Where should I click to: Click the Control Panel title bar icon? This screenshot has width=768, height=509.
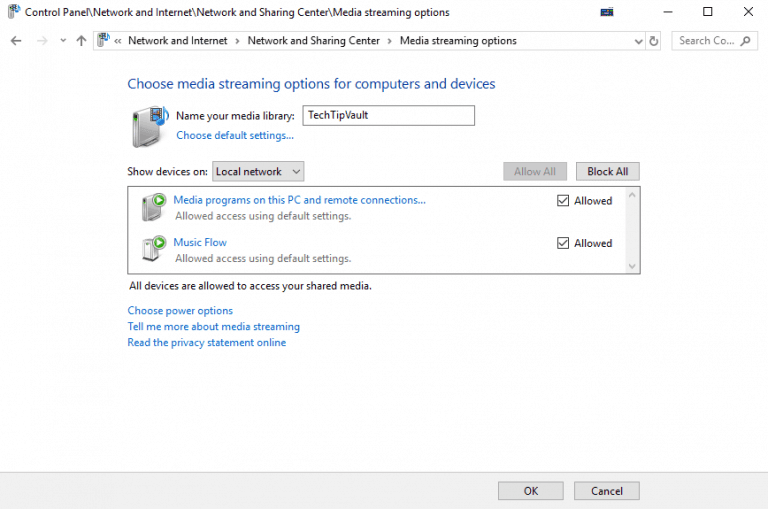click(x=13, y=12)
